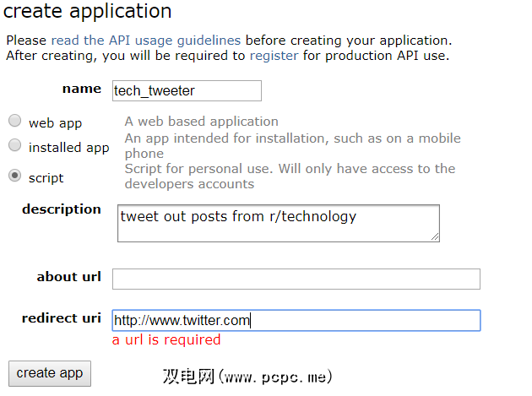Focus the description text area
The height and width of the screenshot is (396, 532).
[x=278, y=223]
